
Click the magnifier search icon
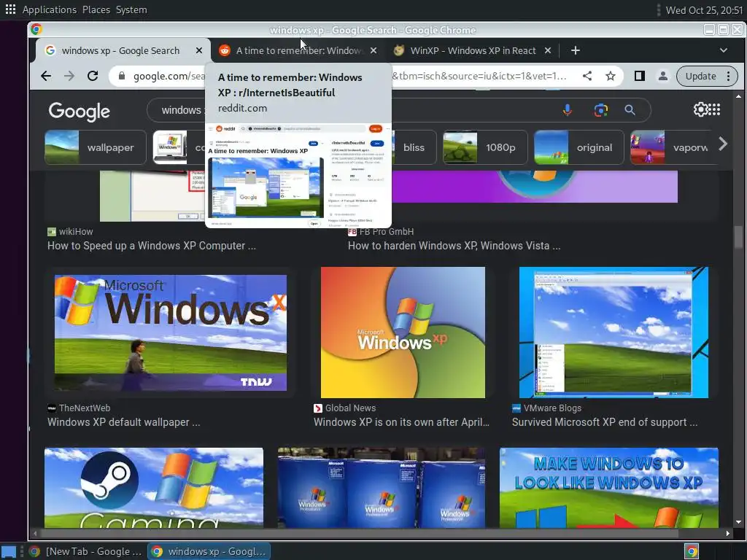[x=630, y=111]
